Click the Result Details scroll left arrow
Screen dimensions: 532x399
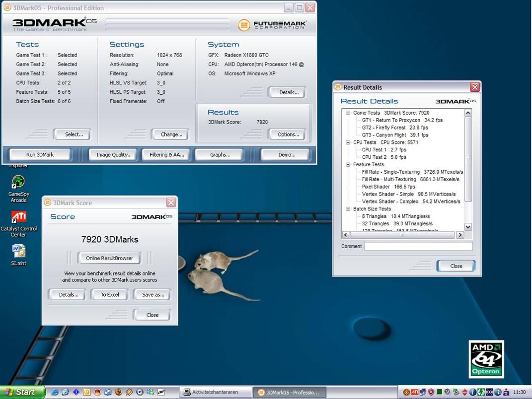point(346,235)
